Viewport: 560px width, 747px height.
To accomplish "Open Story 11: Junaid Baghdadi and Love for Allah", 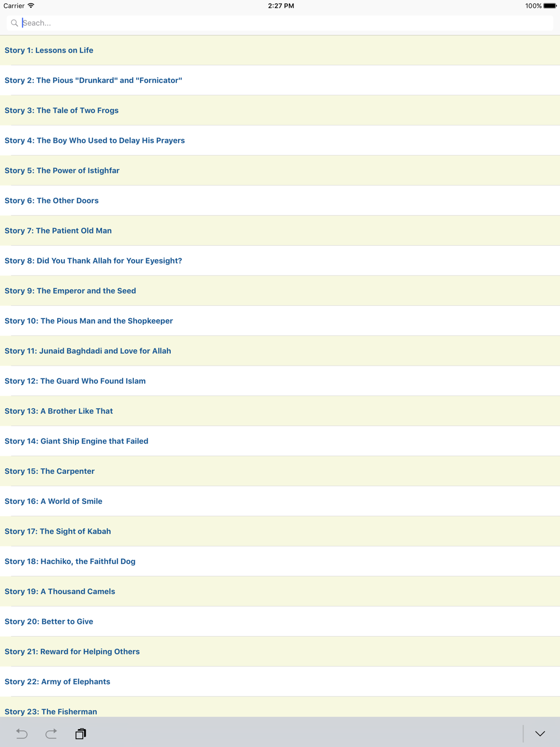I will (280, 351).
